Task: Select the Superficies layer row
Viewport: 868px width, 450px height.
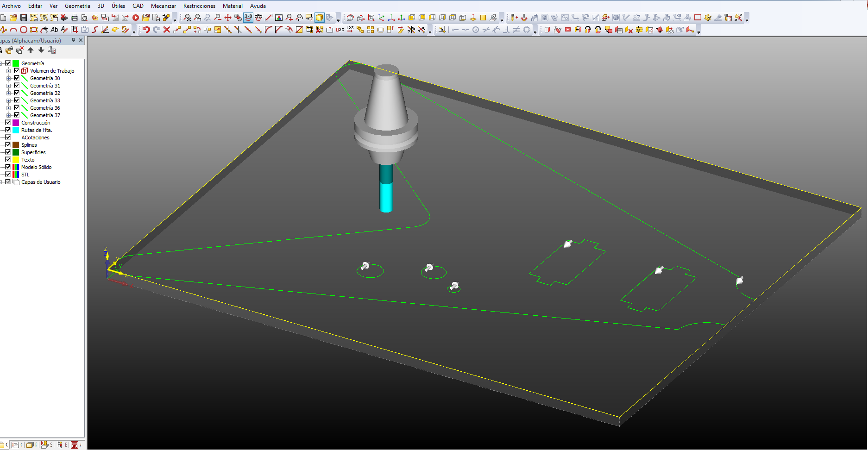Action: pyautogui.click(x=33, y=152)
